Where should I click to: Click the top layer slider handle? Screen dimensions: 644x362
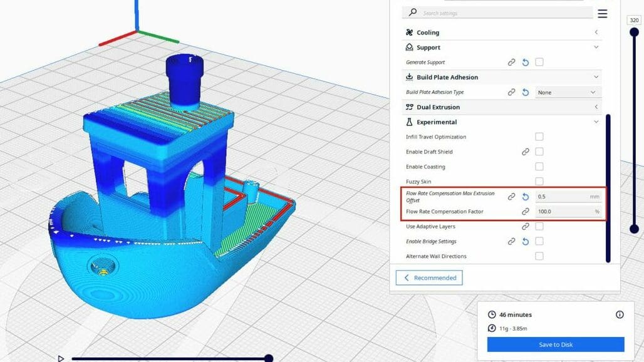click(634, 32)
